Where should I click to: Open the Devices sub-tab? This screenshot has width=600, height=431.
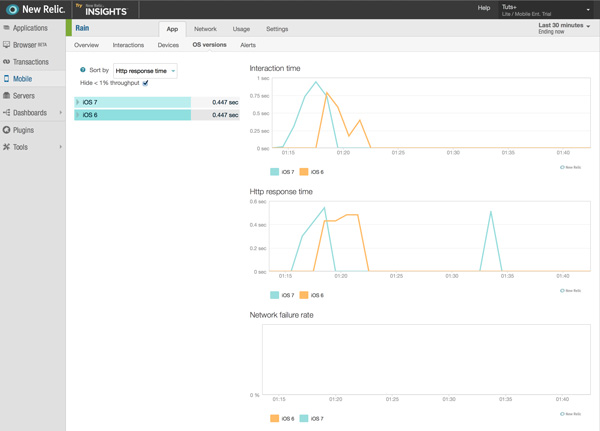pyautogui.click(x=168, y=45)
